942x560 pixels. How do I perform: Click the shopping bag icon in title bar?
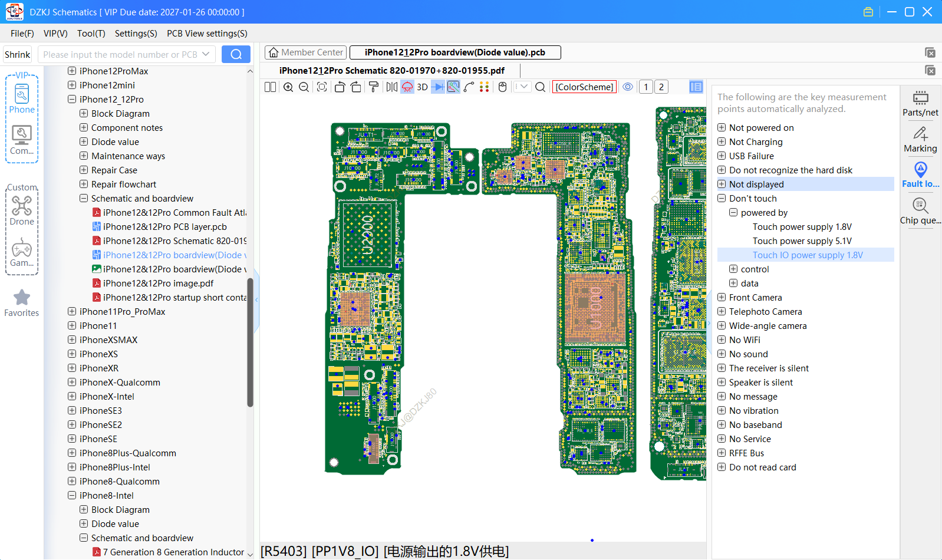coord(868,12)
